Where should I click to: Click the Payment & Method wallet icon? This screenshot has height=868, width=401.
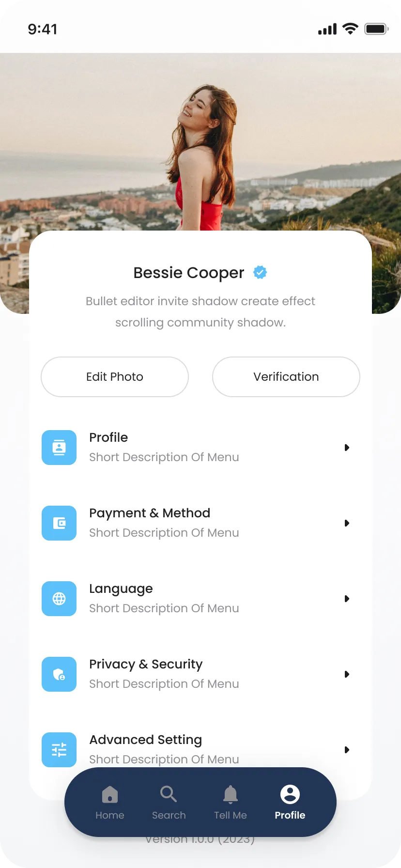coord(59,523)
